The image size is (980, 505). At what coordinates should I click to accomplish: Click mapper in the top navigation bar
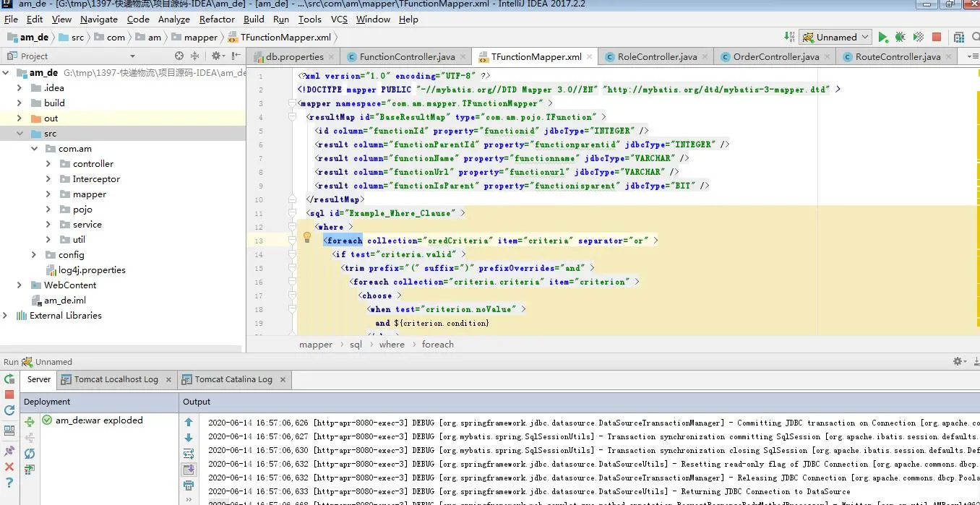[200, 38]
